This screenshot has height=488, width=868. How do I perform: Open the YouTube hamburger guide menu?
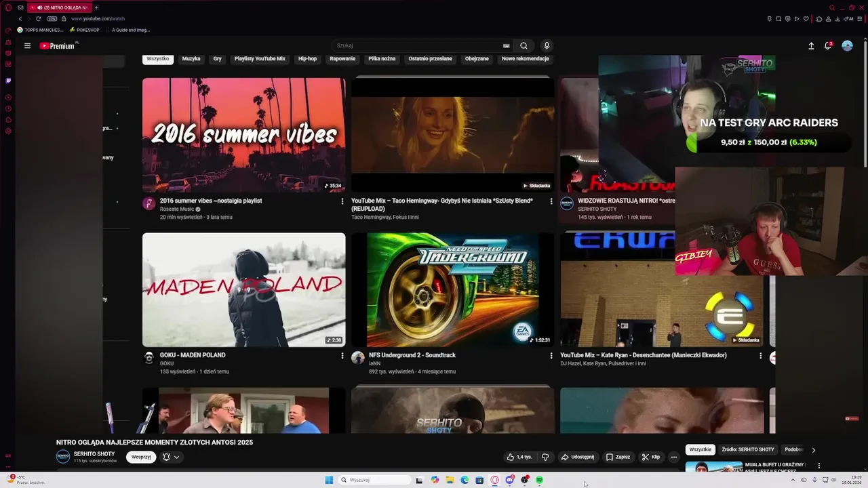(27, 46)
